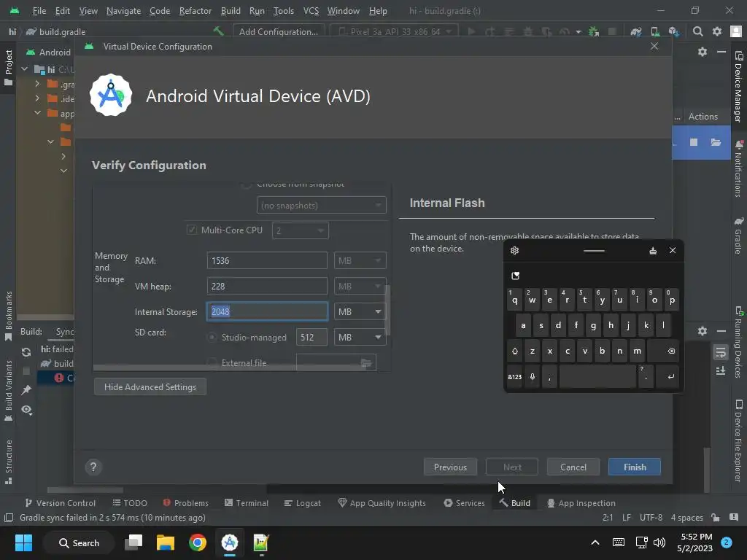Click the Build panel re-sync icon
747x560 pixels.
26,352
